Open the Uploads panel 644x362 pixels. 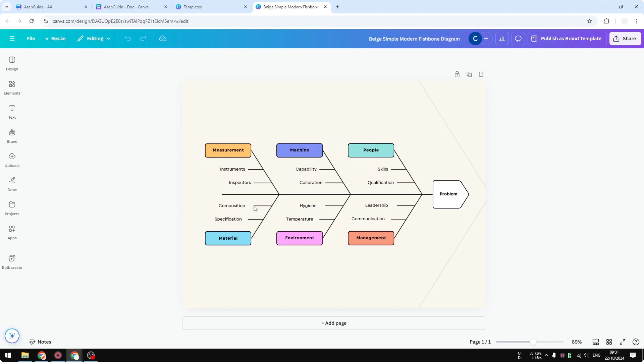coord(12,160)
